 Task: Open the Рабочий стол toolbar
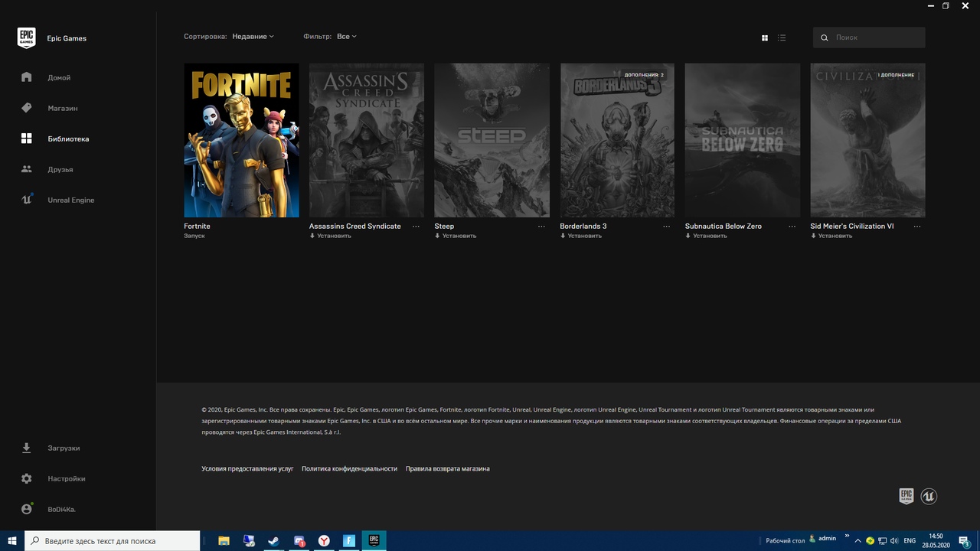(785, 540)
